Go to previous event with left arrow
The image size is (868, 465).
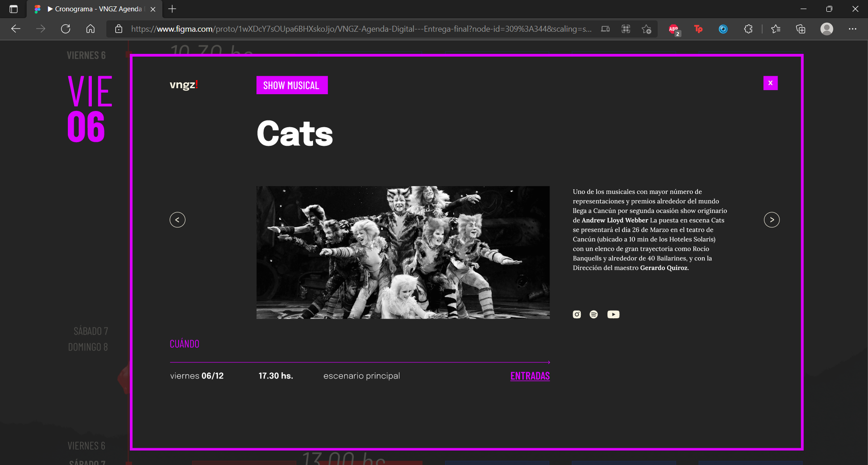[177, 220]
